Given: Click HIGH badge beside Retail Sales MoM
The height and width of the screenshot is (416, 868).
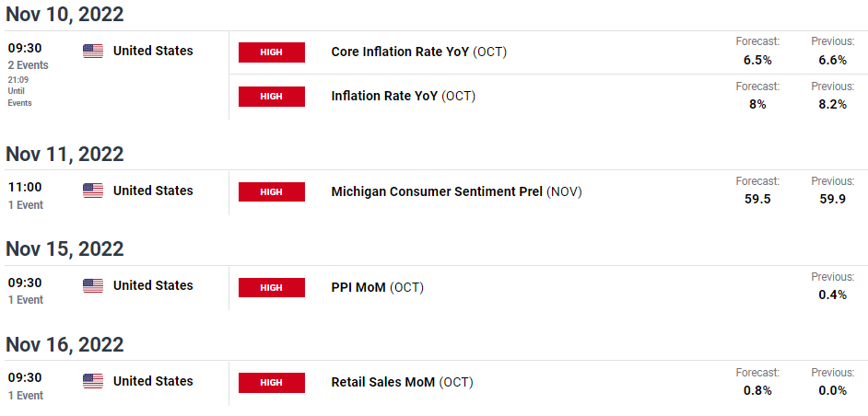Looking at the screenshot, I should click(271, 382).
